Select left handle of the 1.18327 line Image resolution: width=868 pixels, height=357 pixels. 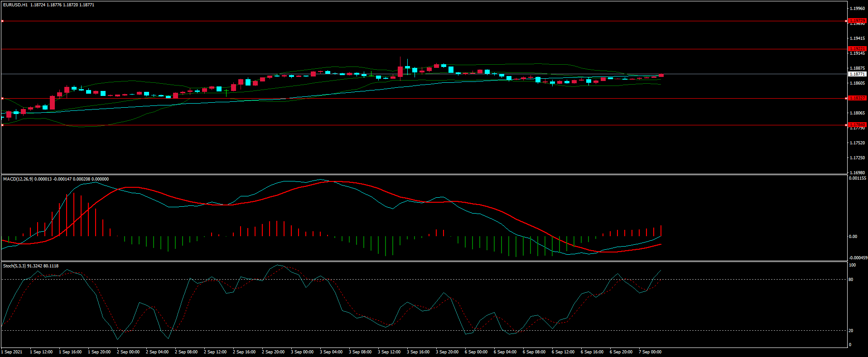pos(2,98)
